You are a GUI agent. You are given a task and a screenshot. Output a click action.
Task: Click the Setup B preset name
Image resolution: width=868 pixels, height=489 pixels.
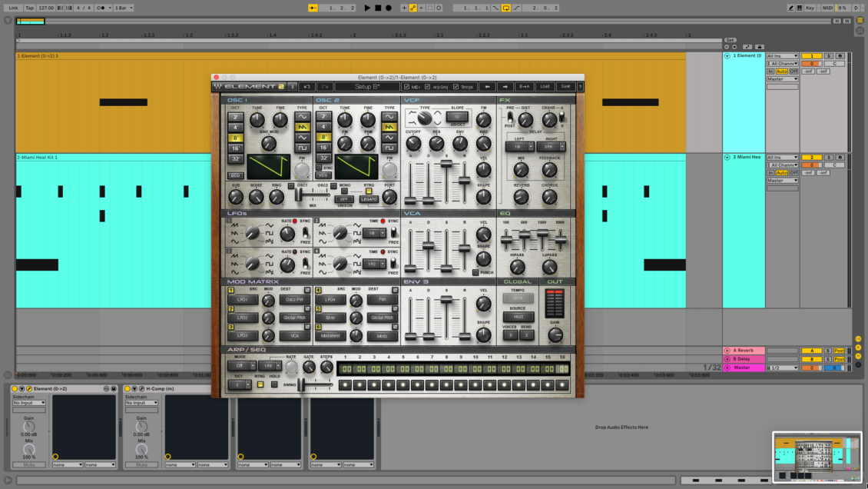click(x=367, y=86)
